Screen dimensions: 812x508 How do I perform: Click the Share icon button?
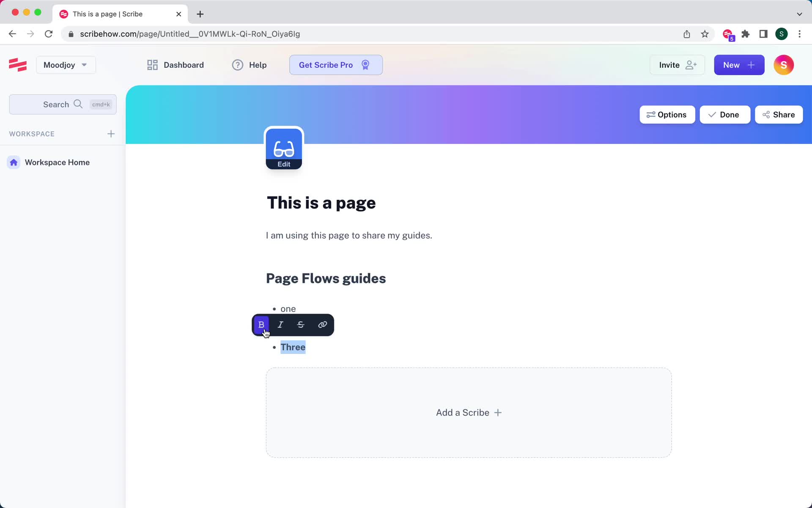(x=779, y=114)
